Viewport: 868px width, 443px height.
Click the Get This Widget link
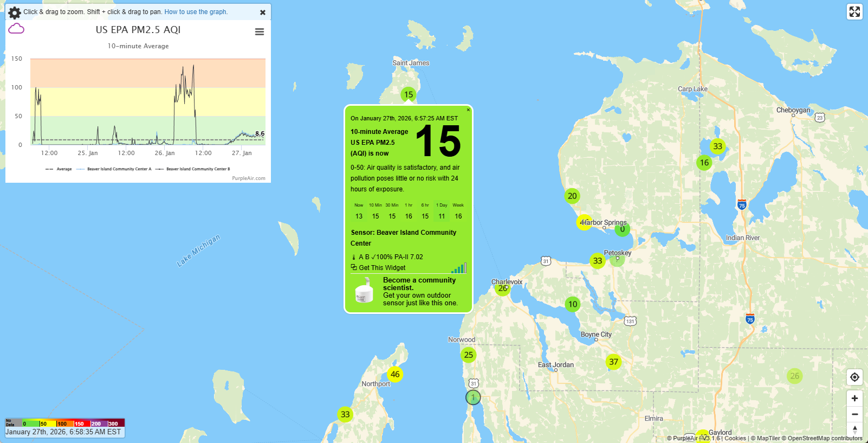382,268
